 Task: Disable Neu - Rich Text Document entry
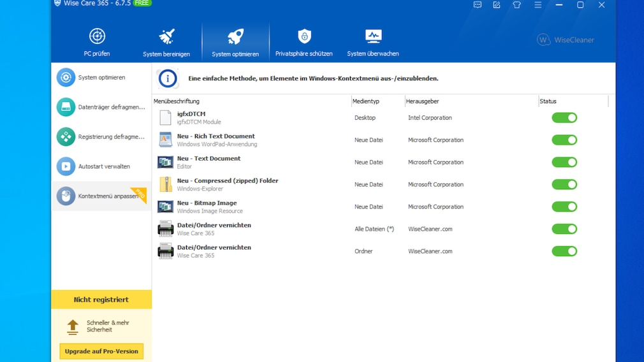pos(564,140)
